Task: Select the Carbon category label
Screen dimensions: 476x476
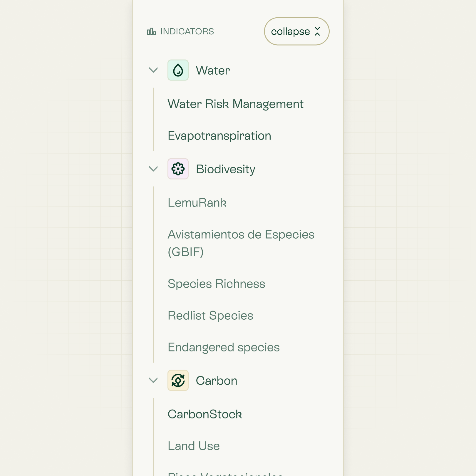Action: coord(217,381)
